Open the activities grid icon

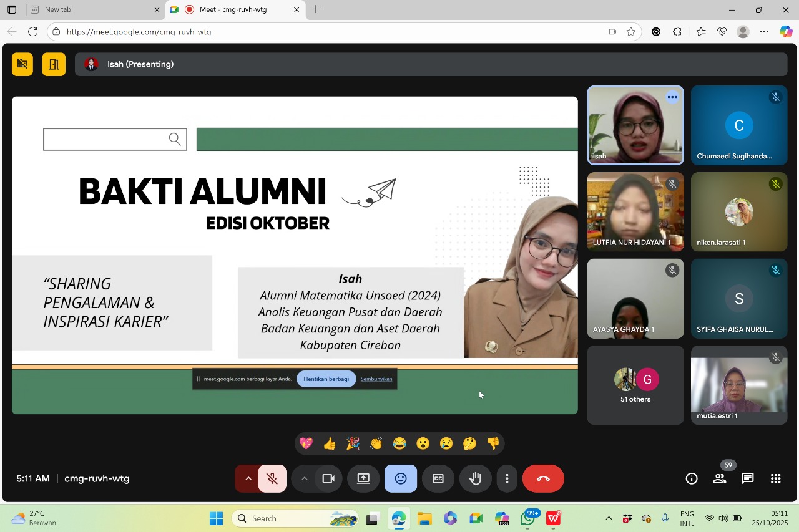pyautogui.click(x=775, y=479)
